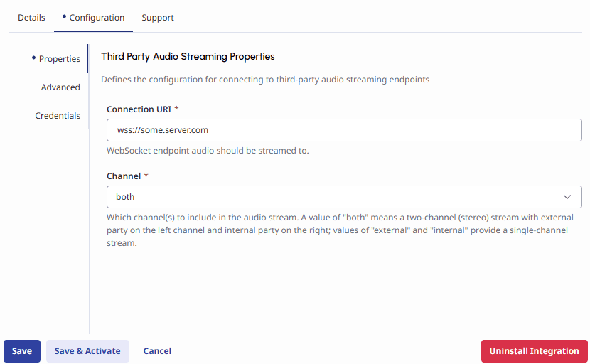Click into the Connection URI text field
Screen dimensions: 590x364
(344, 130)
